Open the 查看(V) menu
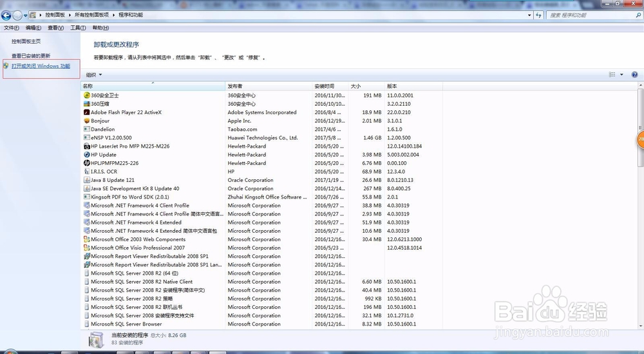644x354 pixels. coord(55,28)
